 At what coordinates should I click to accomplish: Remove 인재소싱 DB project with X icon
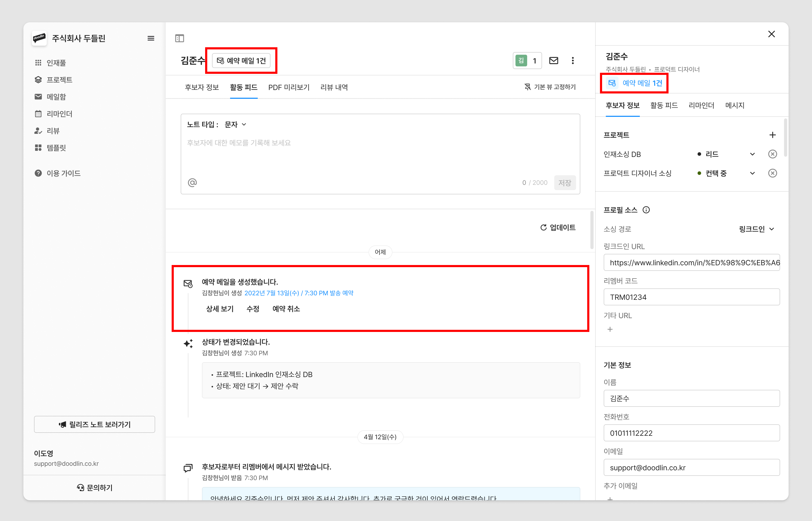tap(772, 154)
